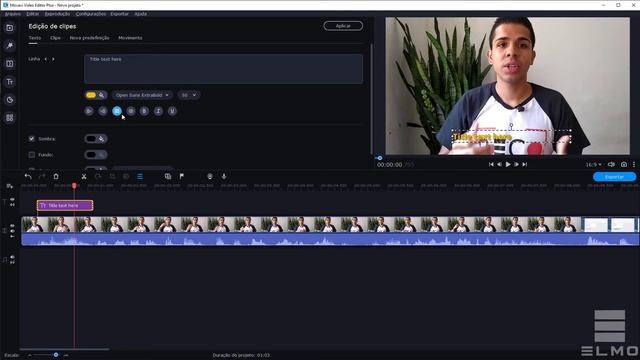This screenshot has width=640, height=360.
Task: Go to next Linha with right arrow
Action: pos(53,59)
